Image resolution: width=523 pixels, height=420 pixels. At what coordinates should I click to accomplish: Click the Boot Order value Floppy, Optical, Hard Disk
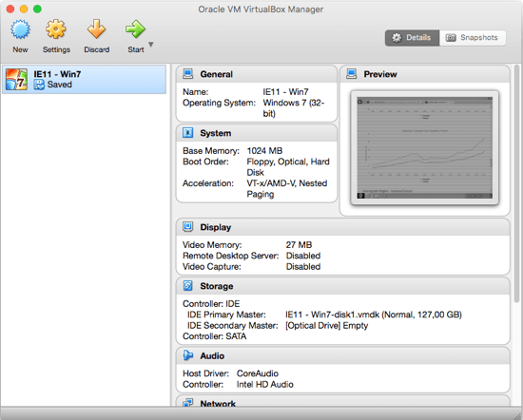click(288, 167)
